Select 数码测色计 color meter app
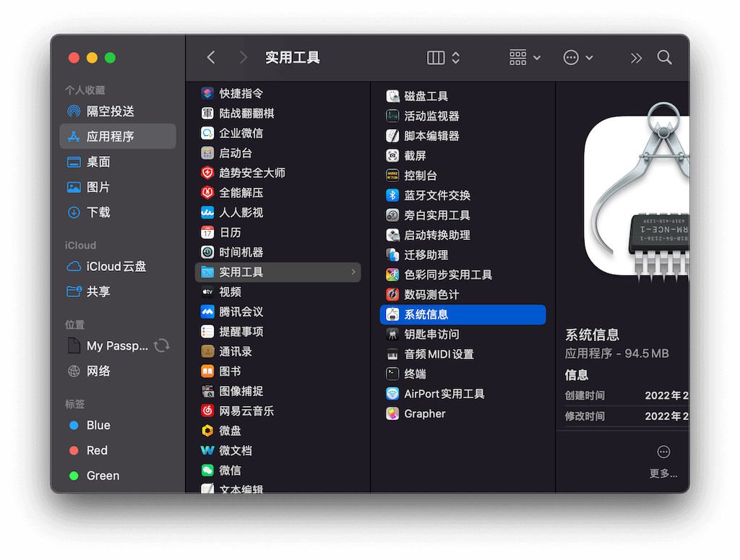740x560 pixels. 431,294
